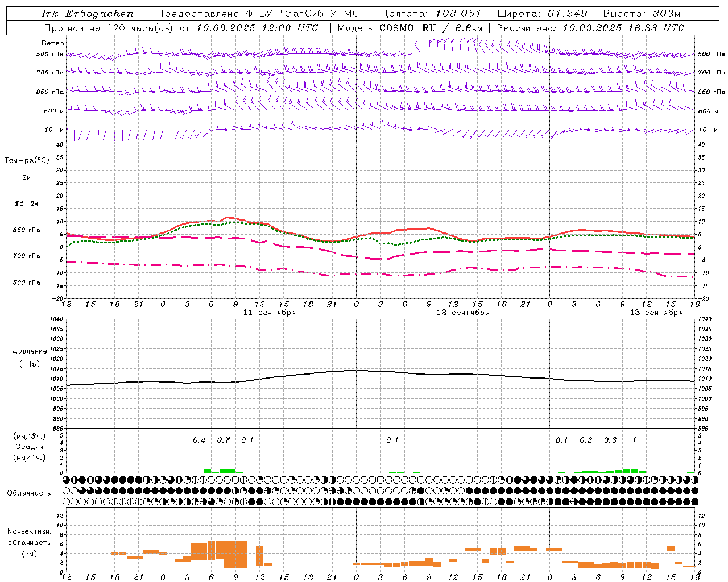Click the (км) unit of convective cloudiness
Screen dimensions: 728x582
click(29, 554)
